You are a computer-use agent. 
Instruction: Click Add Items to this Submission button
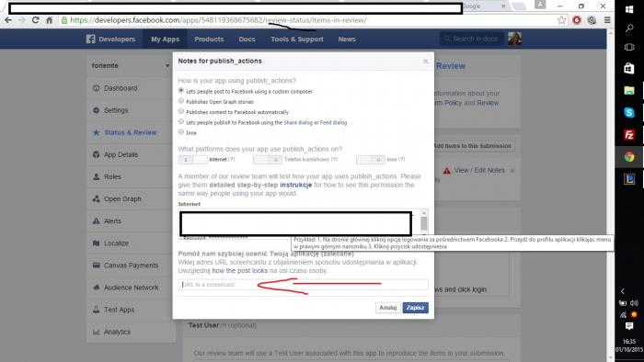pyautogui.click(x=471, y=146)
